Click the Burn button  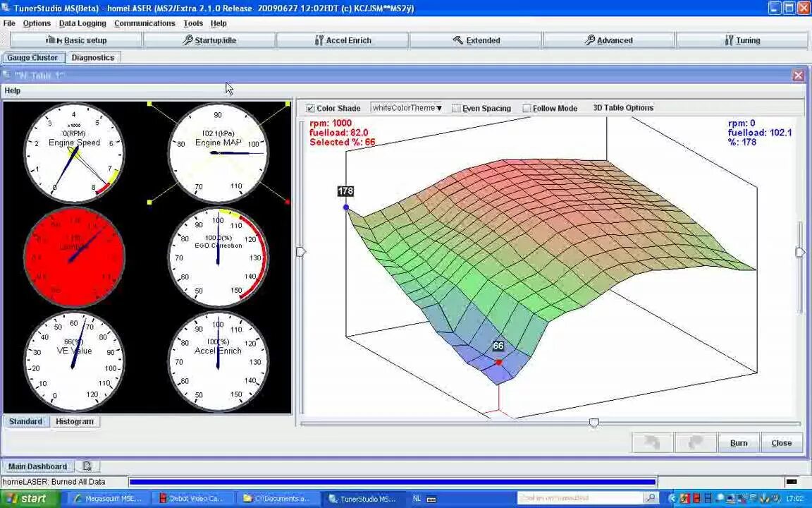click(x=739, y=442)
